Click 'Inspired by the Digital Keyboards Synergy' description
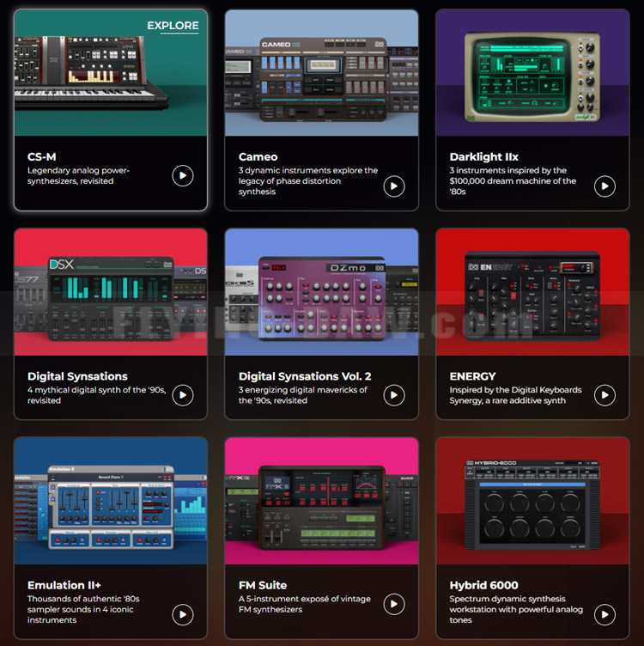The image size is (644, 646). 515,395
